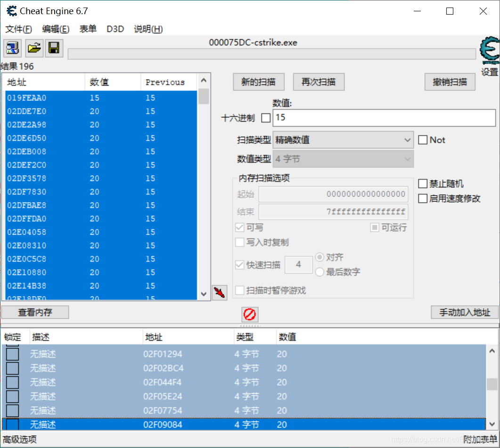This screenshot has width=500, height=448.
Task: Click the results list scroll up arrow
Action: coord(204,80)
